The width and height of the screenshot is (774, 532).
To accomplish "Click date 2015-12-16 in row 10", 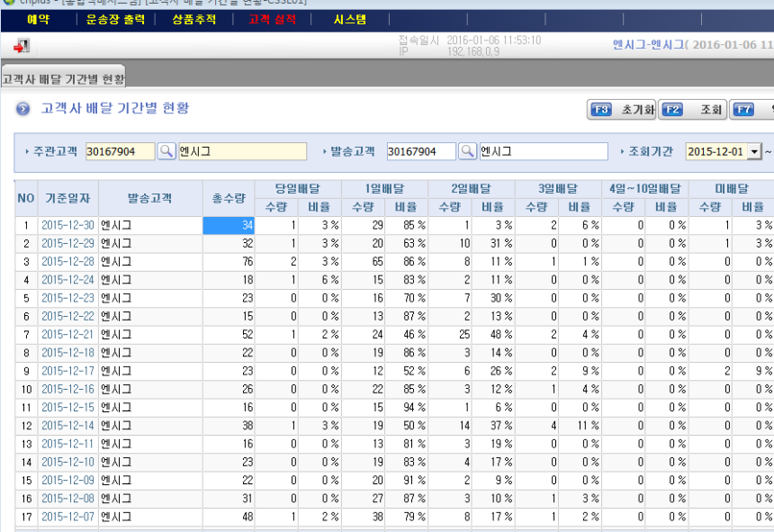I will coord(67,390).
